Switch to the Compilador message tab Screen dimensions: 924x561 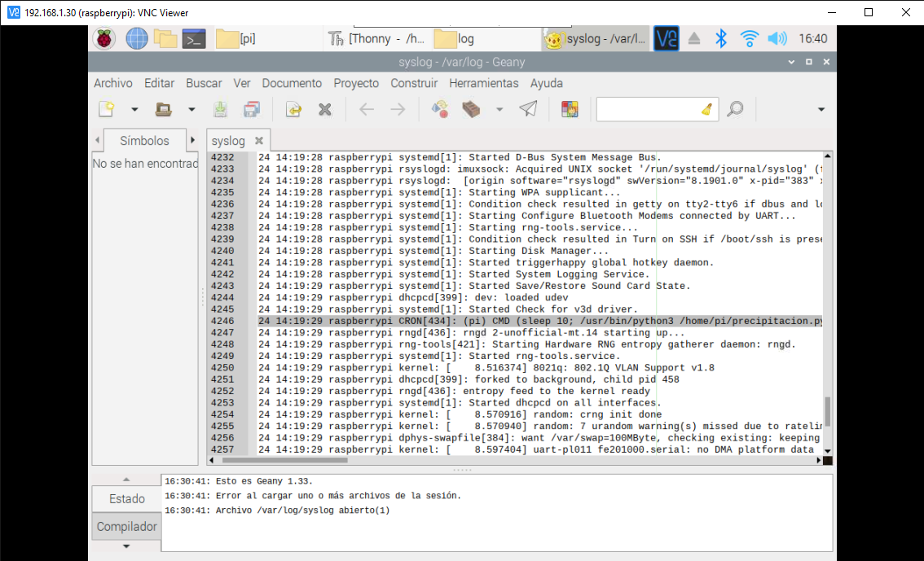126,527
